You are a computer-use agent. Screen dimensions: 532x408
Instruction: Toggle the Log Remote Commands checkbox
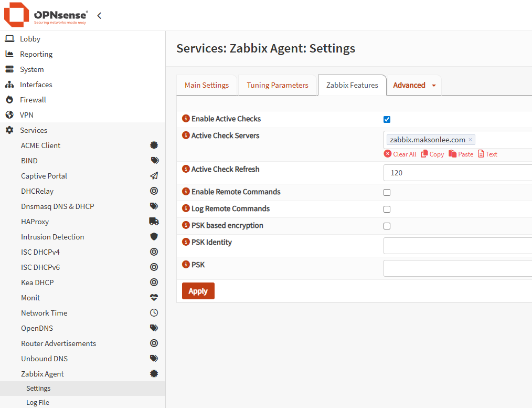pyautogui.click(x=387, y=209)
